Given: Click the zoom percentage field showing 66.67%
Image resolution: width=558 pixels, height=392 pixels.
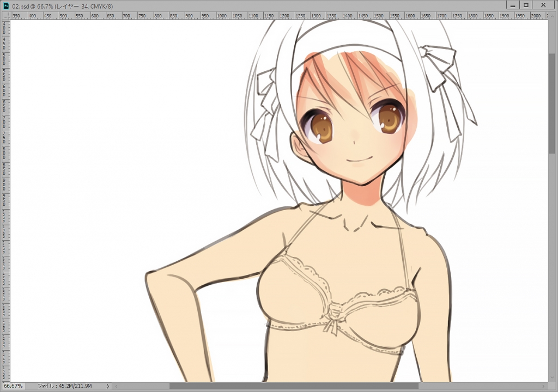Looking at the screenshot, I should 14,386.
